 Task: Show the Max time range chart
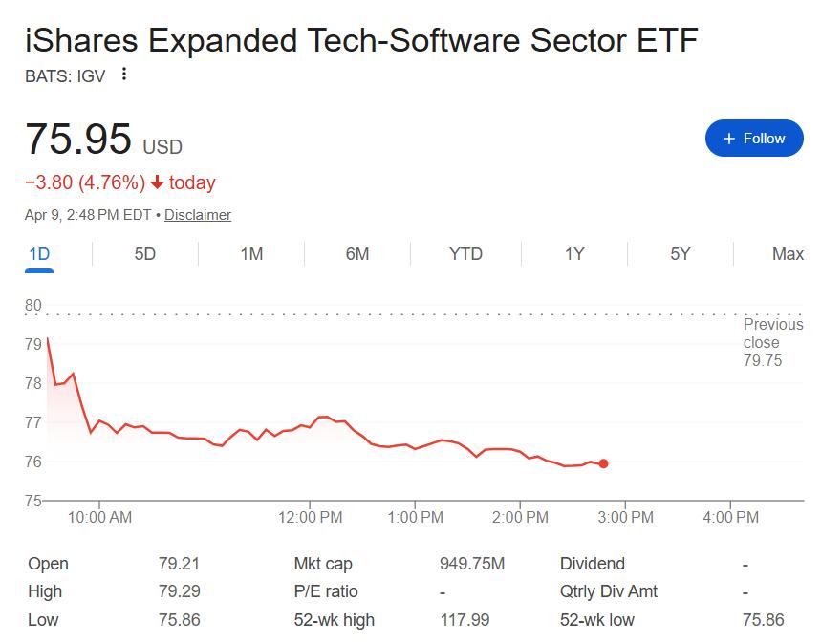pos(788,253)
